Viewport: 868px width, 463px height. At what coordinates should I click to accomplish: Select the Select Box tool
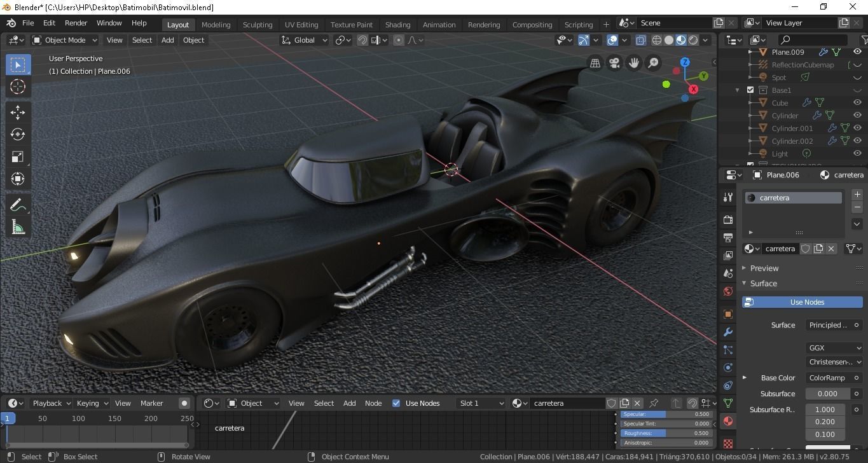pos(18,64)
